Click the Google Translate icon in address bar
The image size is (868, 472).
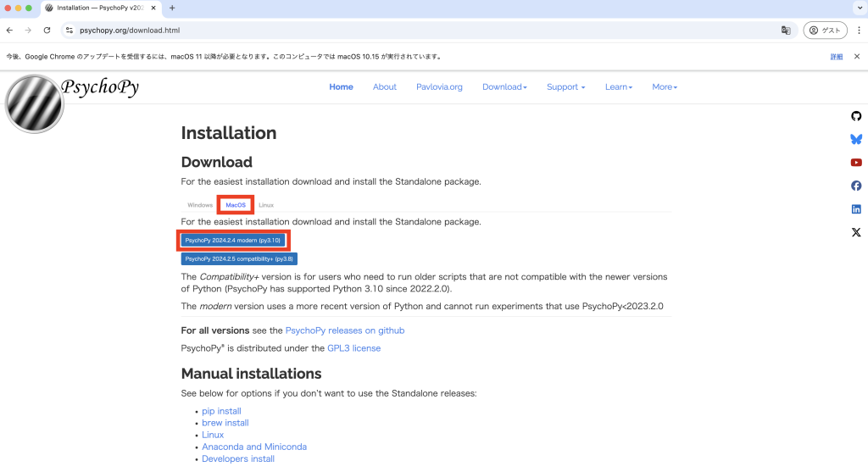[x=786, y=30]
